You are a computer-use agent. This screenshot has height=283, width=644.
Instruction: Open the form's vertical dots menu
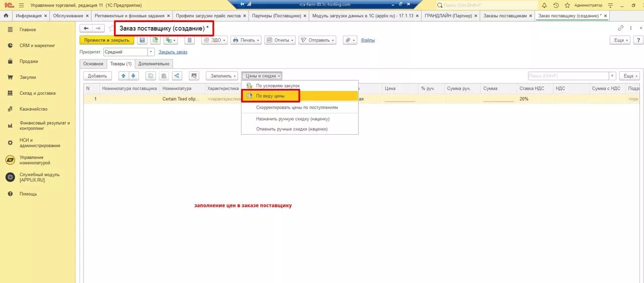click(631, 29)
